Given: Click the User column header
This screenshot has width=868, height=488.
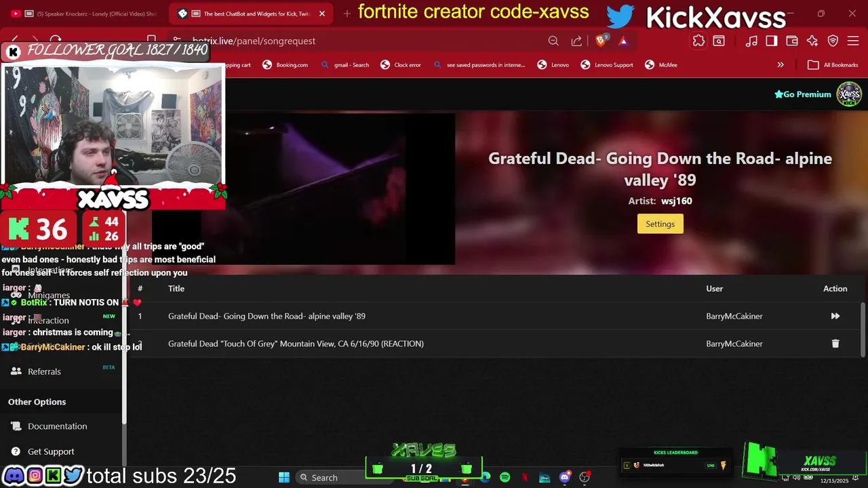Looking at the screenshot, I should point(714,289).
